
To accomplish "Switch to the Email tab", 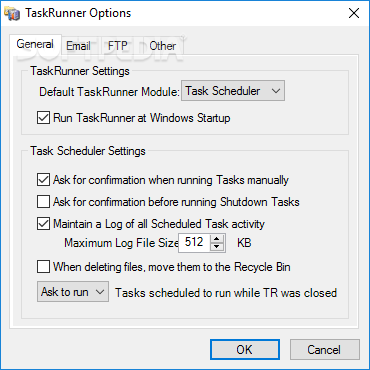I will pos(78,46).
